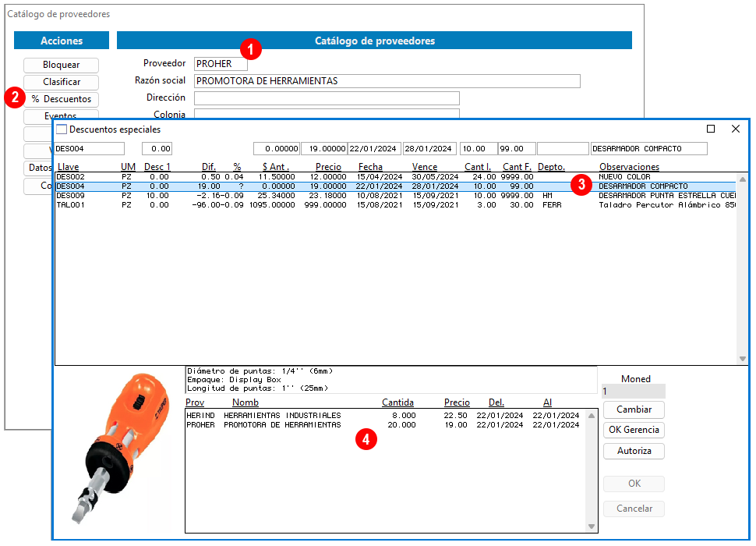This screenshot has height=546, width=756.
Task: Click the Precio field showing 19.00000
Action: coord(324,148)
